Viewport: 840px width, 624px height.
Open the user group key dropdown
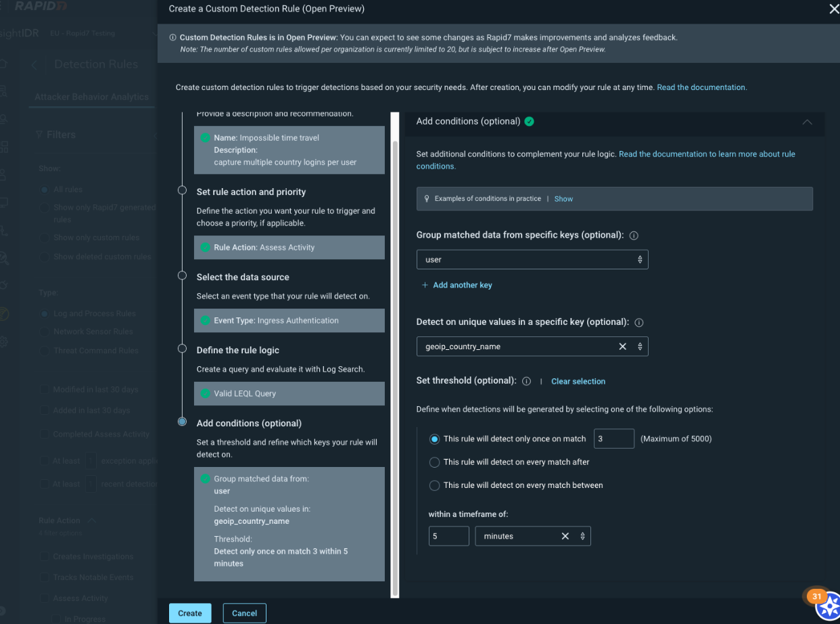tap(532, 260)
